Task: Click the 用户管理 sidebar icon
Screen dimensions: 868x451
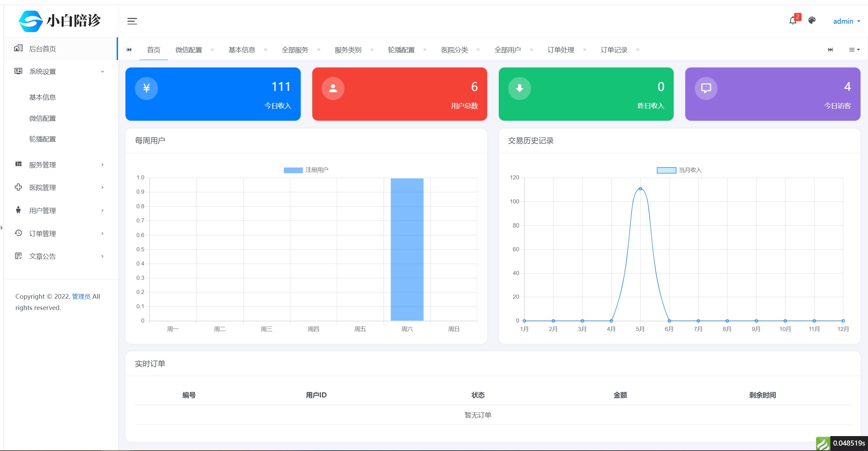Action: (x=18, y=210)
